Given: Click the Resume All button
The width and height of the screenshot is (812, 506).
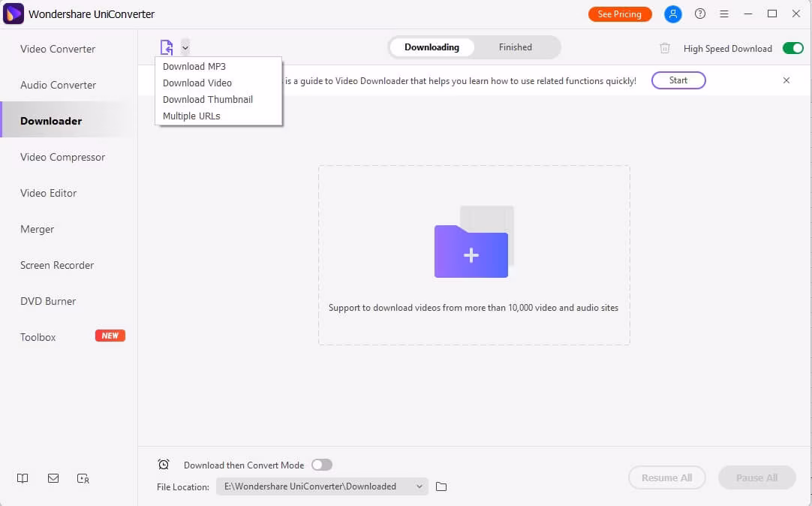Looking at the screenshot, I should 666,477.
